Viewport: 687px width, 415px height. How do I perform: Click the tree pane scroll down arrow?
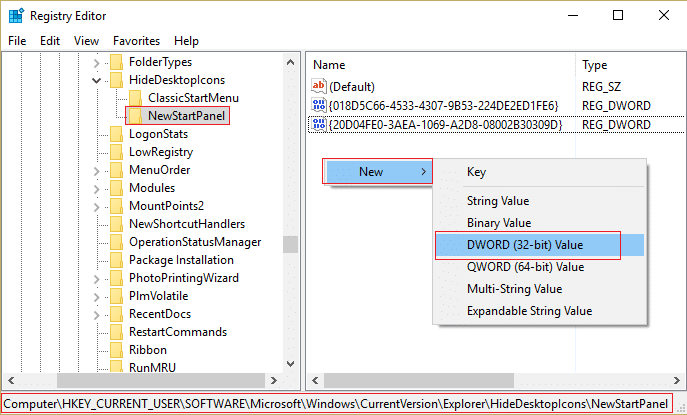coord(290,363)
